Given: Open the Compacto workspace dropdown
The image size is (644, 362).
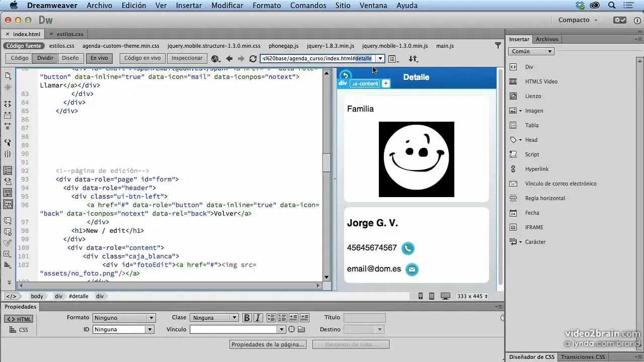Looking at the screenshot, I should 578,20.
